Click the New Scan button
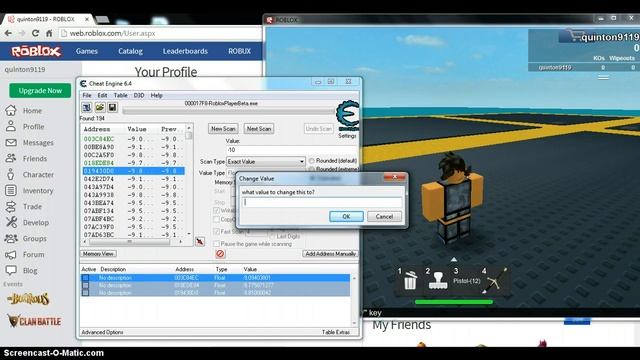Image resolution: width=640 pixels, height=360 pixels. 223,129
